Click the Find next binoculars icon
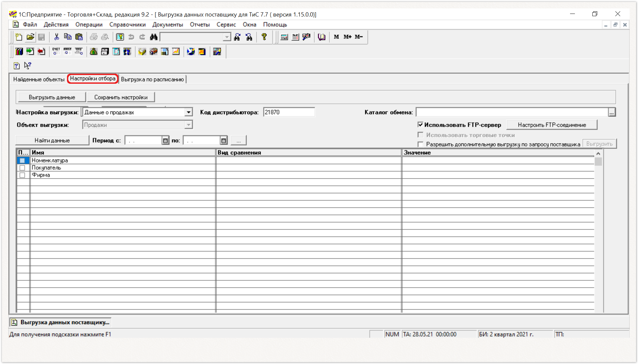The height and width of the screenshot is (364, 638). click(237, 37)
